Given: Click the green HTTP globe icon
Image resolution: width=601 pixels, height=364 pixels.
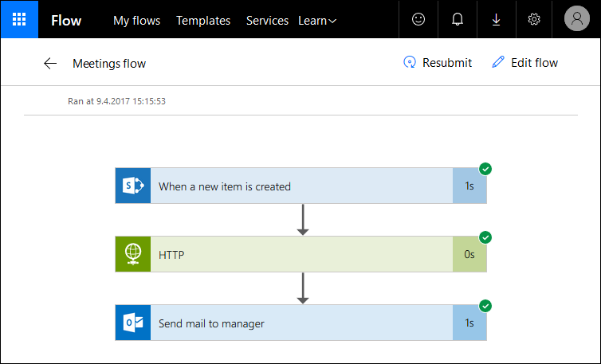Looking at the screenshot, I should click(132, 255).
